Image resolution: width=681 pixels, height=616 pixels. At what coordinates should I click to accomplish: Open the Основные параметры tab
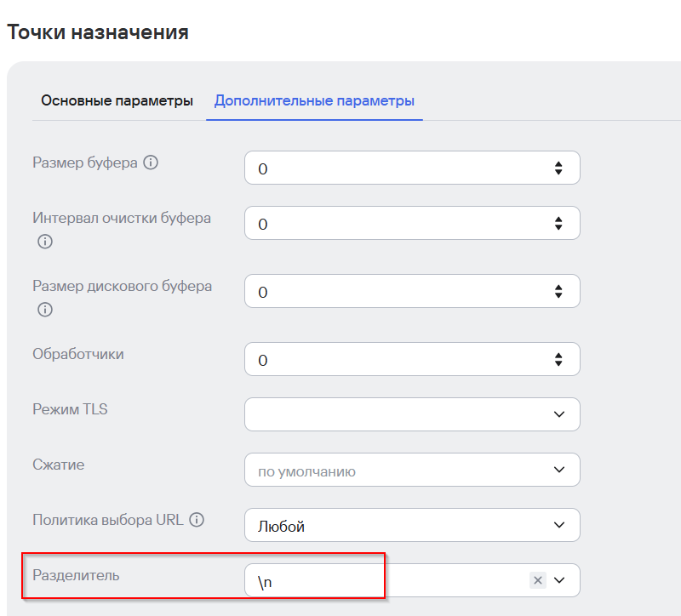coord(117,100)
